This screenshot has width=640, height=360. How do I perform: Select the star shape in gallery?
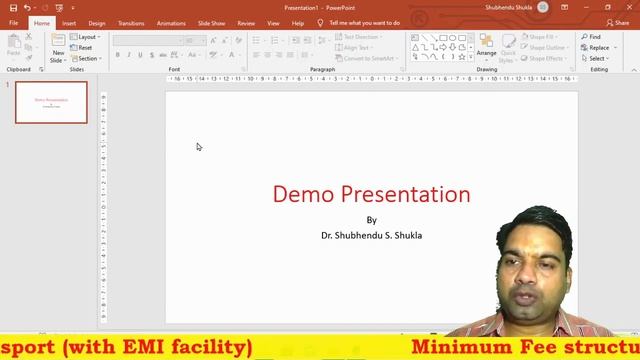point(462,57)
